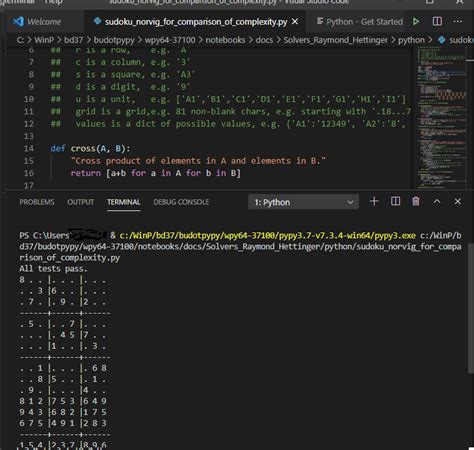This screenshot has height=450, width=474.
Task: Select the TERMINAL panel tab
Action: tap(124, 202)
